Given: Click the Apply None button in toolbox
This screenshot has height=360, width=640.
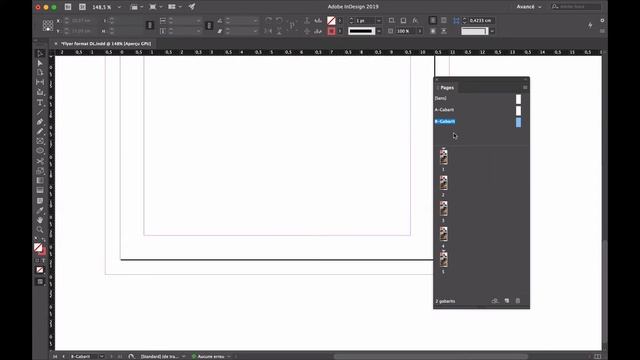Looking at the screenshot, I should pyautogui.click(x=40, y=270).
